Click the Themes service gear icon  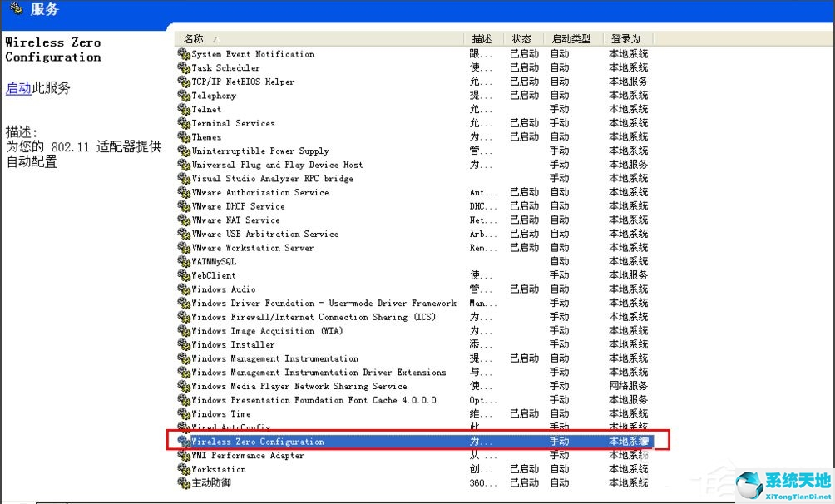click(185, 136)
